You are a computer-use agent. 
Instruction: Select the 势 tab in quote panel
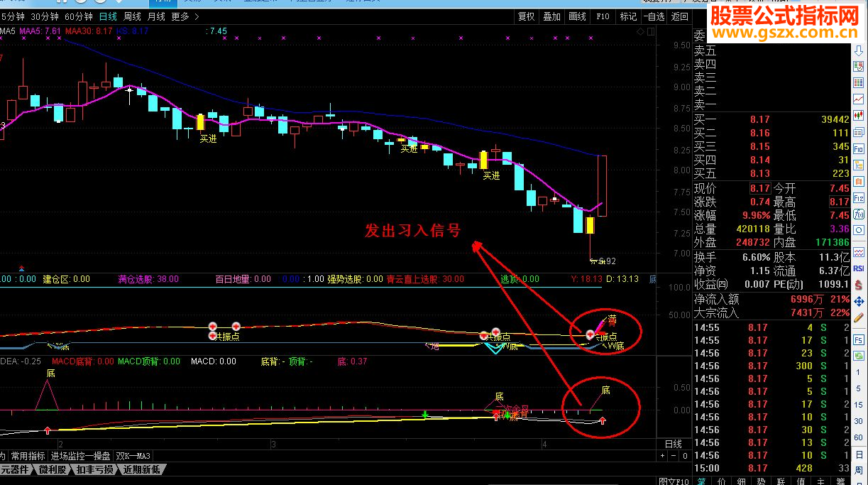[x=761, y=481]
